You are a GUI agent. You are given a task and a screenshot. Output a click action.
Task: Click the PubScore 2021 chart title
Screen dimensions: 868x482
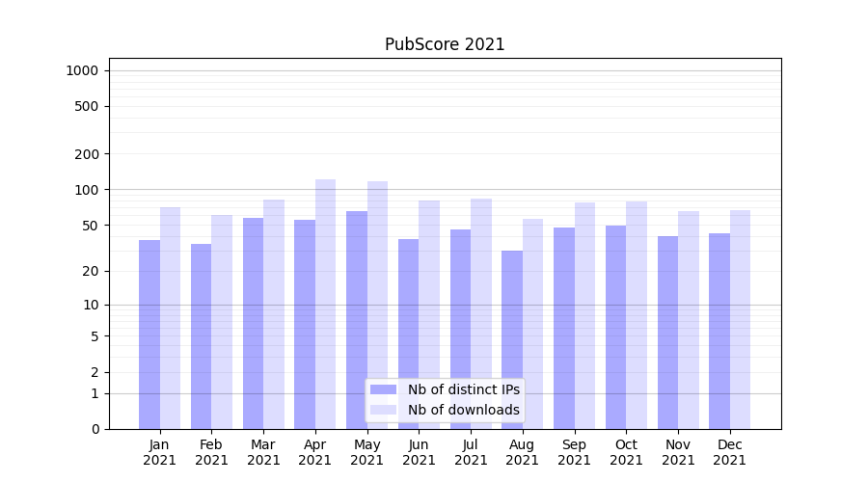[x=445, y=44]
